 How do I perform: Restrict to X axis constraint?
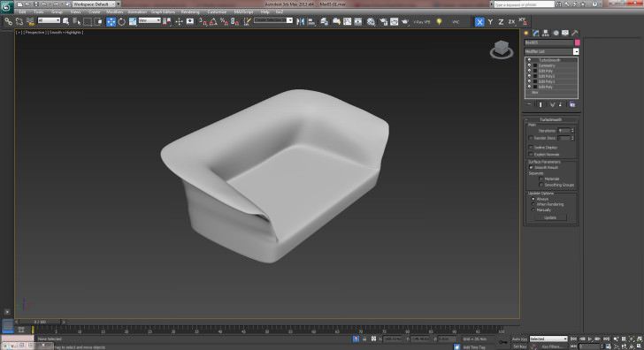[479, 22]
